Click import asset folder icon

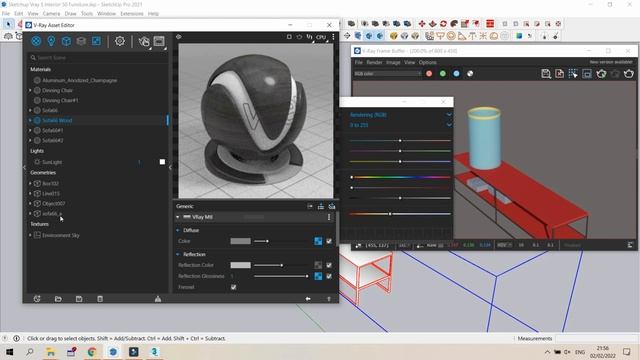pyautogui.click(x=58, y=299)
